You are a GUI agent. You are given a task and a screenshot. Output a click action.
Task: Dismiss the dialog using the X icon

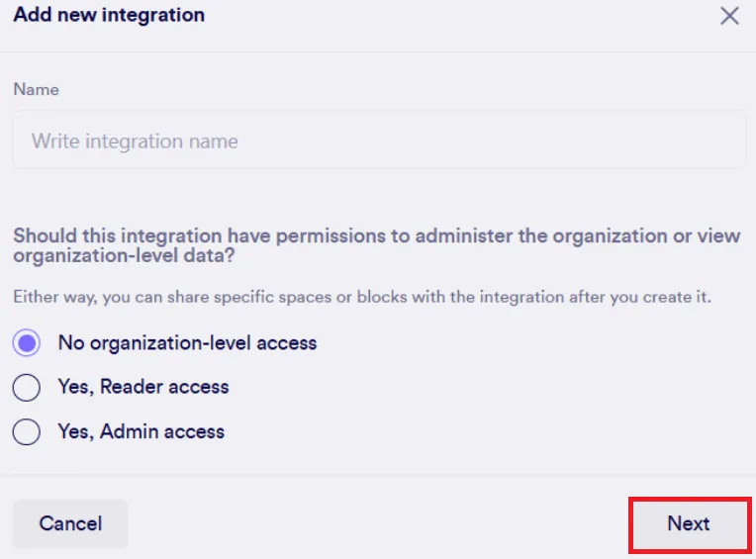tap(729, 16)
